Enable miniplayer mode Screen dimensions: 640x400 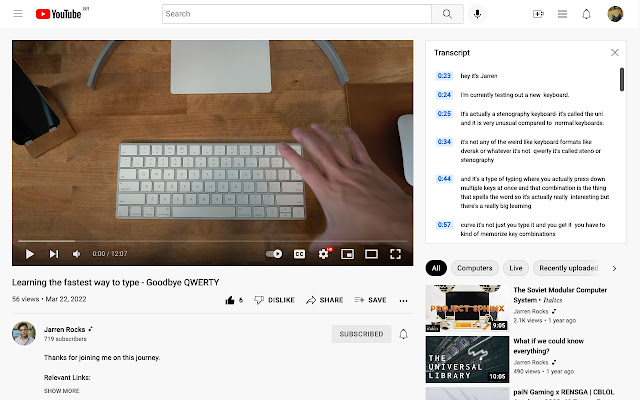click(347, 254)
